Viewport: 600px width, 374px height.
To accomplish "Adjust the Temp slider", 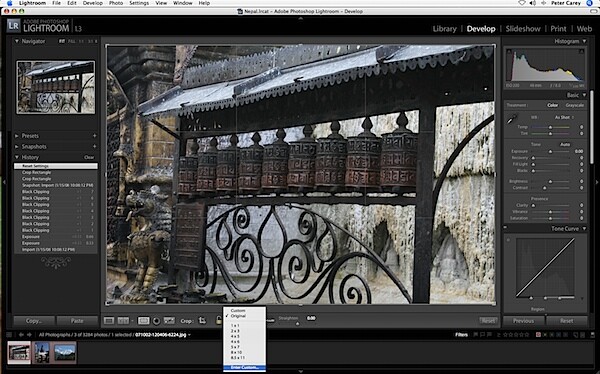I will 551,127.
